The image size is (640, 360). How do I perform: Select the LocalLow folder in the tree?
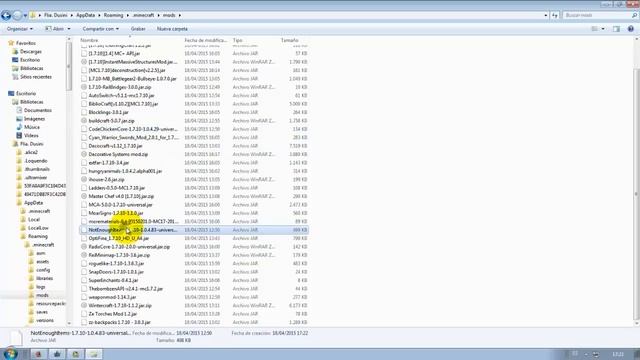point(38,228)
